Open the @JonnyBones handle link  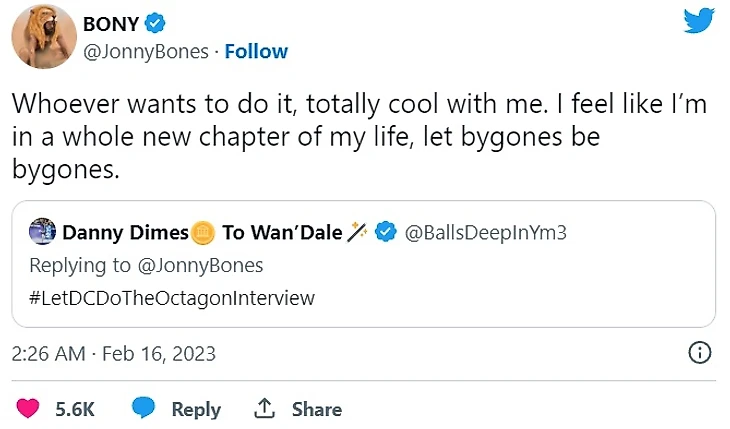pyautogui.click(x=150, y=51)
